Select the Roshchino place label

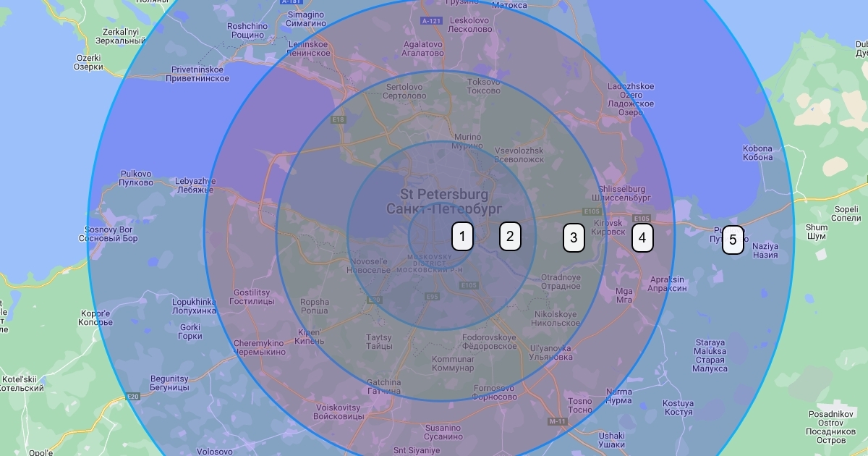click(247, 30)
